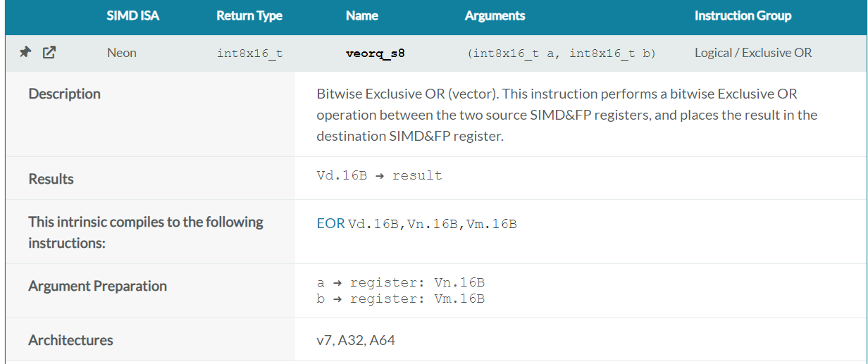The width and height of the screenshot is (868, 364).
Task: Click the Argument Preparation row label
Action: point(97,286)
